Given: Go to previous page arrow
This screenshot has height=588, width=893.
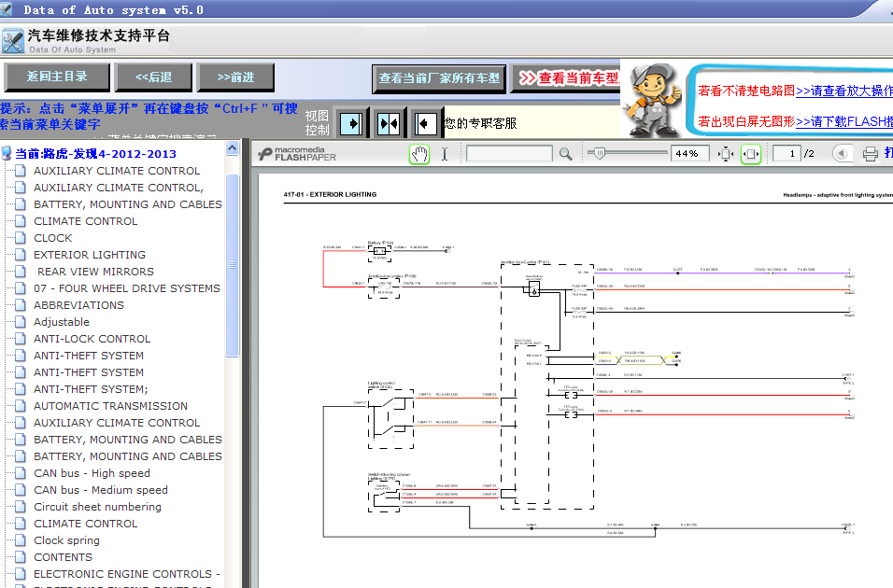Looking at the screenshot, I should click(842, 154).
